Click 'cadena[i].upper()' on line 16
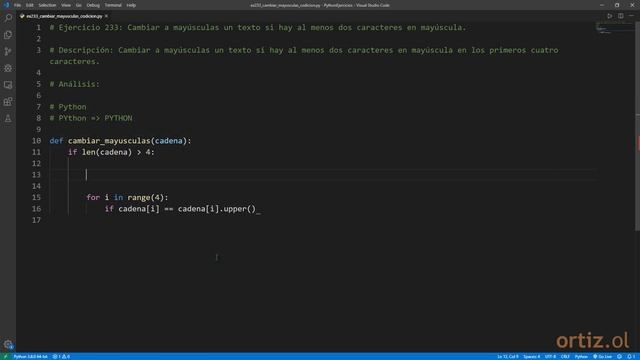640x360 pixels. point(217,209)
